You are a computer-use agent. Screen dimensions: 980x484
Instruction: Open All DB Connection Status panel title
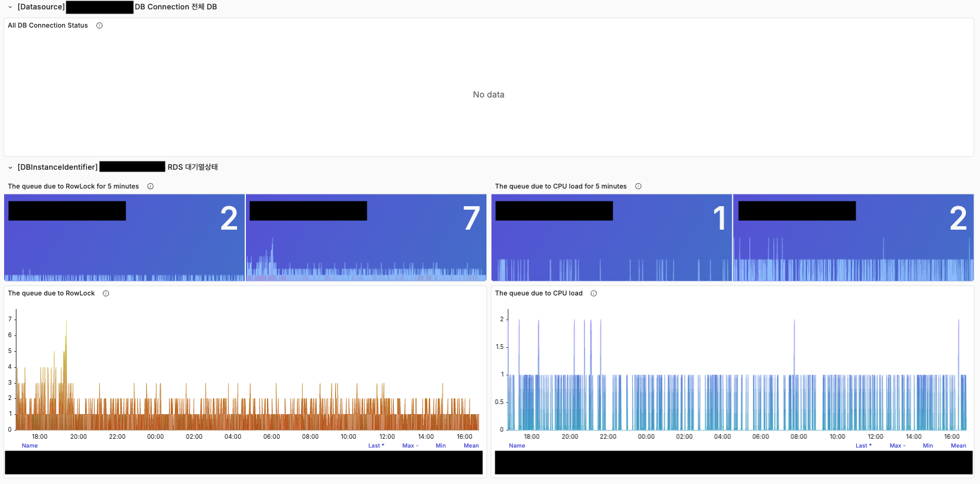tap(48, 26)
